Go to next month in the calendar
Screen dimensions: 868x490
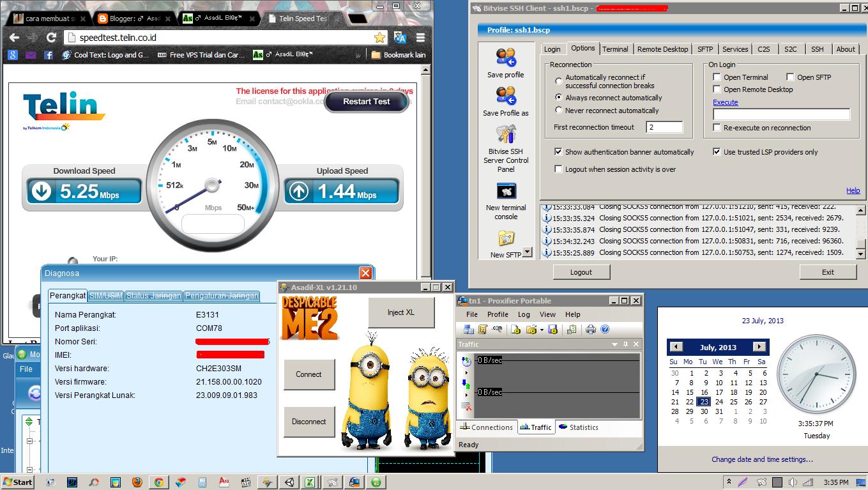759,347
